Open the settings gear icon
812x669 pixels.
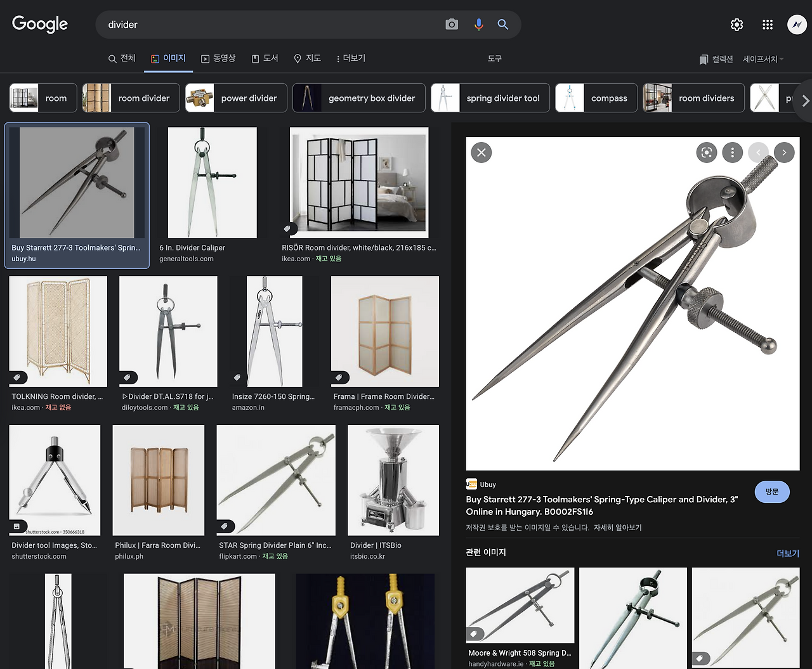pyautogui.click(x=737, y=25)
